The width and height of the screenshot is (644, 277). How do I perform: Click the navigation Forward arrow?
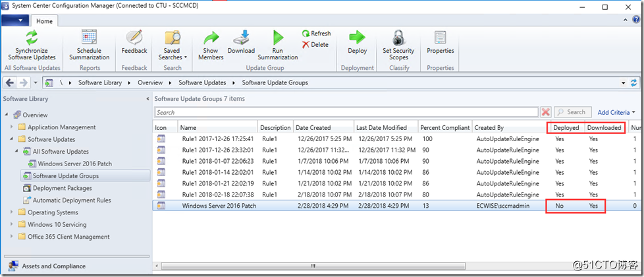(x=24, y=82)
